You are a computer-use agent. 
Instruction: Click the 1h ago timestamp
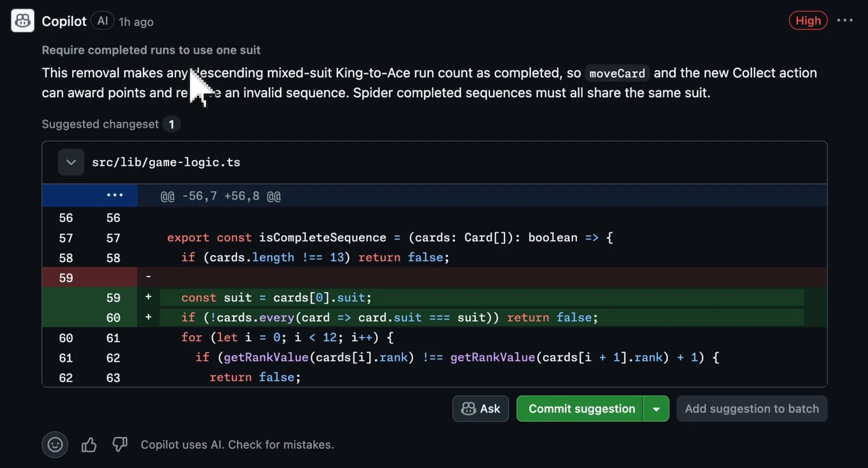pyautogui.click(x=136, y=22)
